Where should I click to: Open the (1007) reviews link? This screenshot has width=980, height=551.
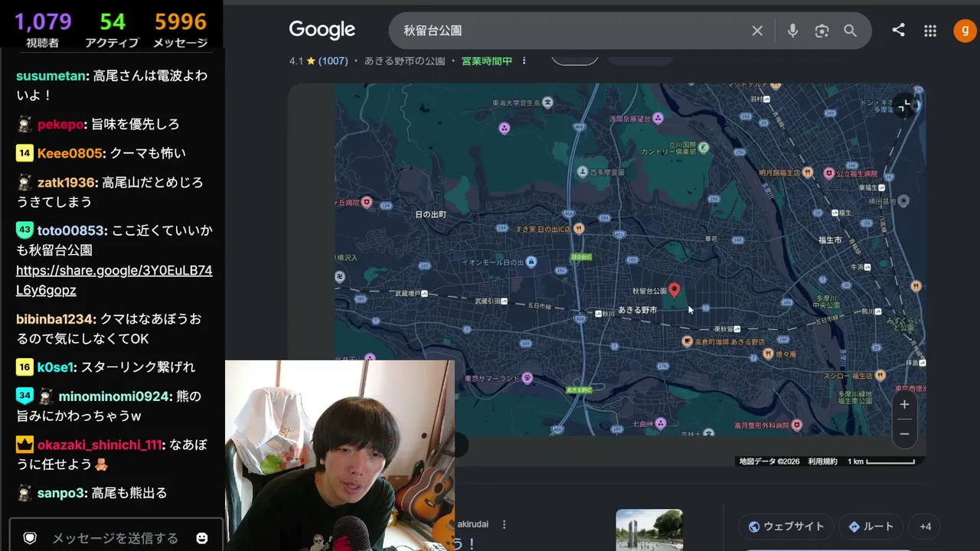coord(333,61)
